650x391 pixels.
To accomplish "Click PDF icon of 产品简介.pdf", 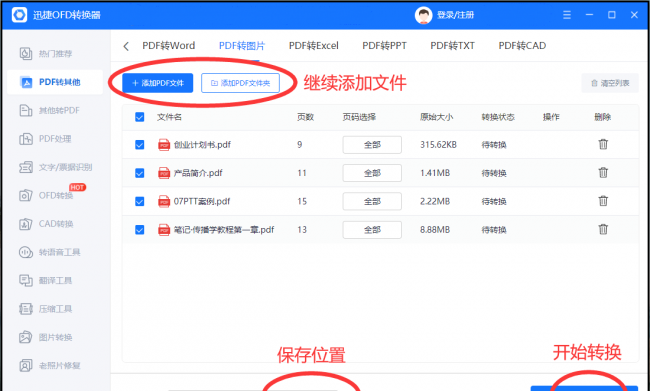I will (x=164, y=173).
